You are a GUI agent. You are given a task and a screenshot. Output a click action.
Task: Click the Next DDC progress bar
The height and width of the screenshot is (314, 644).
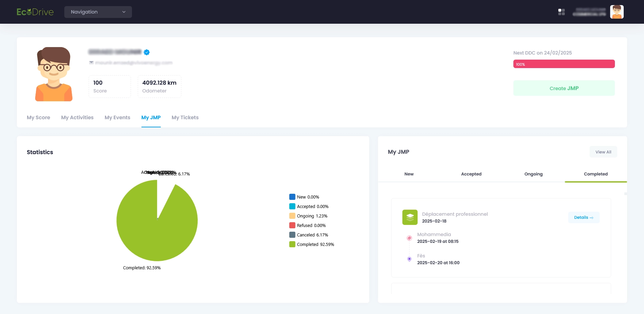564,64
